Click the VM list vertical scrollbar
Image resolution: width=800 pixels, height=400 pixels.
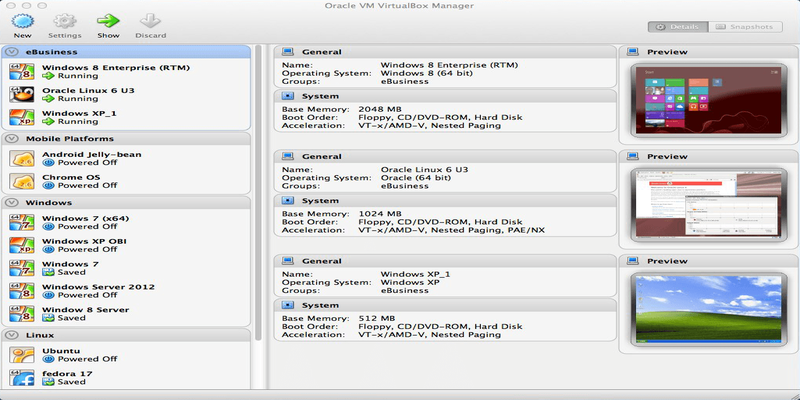pyautogui.click(x=258, y=200)
